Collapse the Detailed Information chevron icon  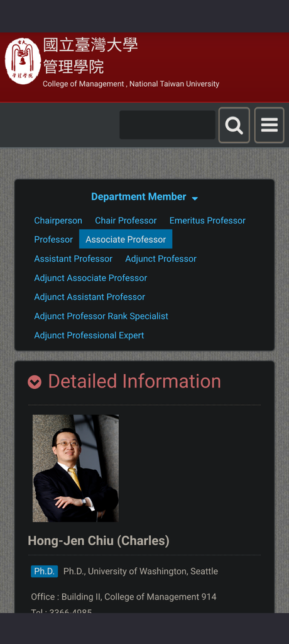click(x=35, y=382)
